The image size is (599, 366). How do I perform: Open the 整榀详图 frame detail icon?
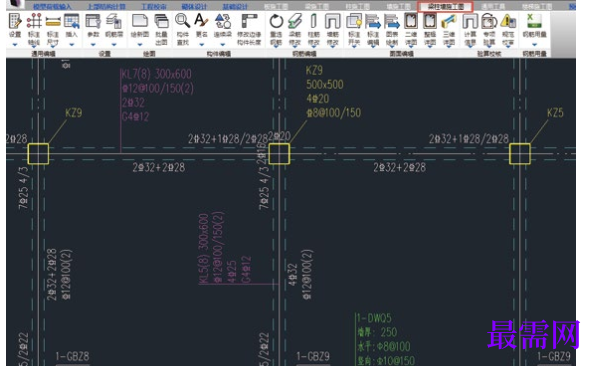(430, 21)
